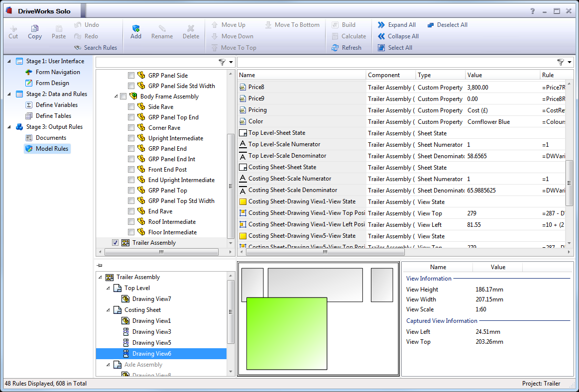This screenshot has width=579, height=392.
Task: Collapse Stage 1: User Interface node
Action: 9,61
